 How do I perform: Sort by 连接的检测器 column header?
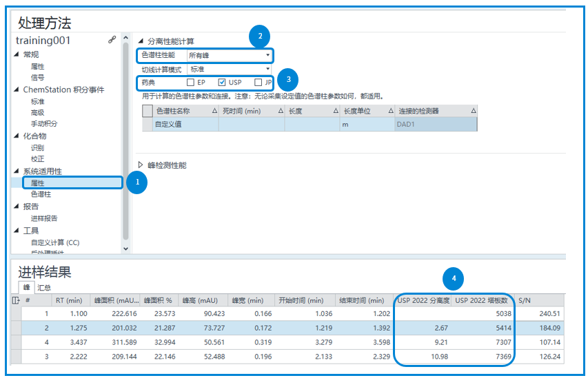pos(436,111)
